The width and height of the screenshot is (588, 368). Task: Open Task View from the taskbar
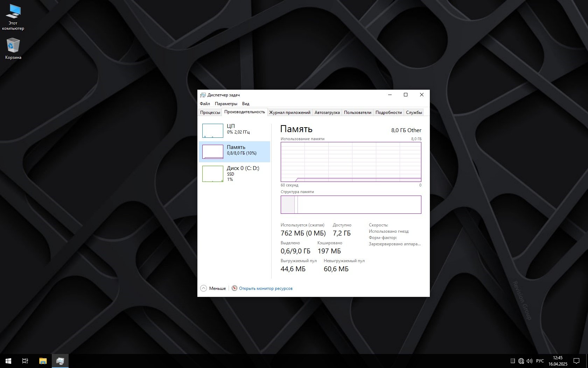tap(25, 361)
